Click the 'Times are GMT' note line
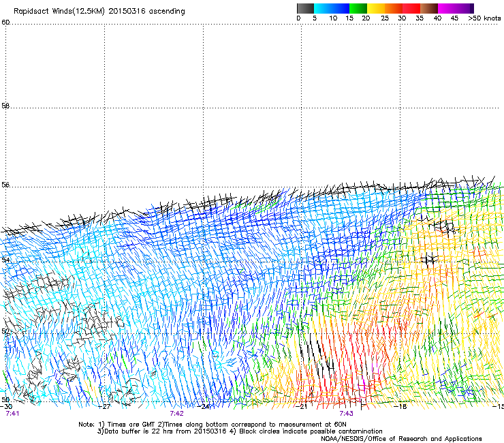Screen dimensions: 504x443 point(212,425)
